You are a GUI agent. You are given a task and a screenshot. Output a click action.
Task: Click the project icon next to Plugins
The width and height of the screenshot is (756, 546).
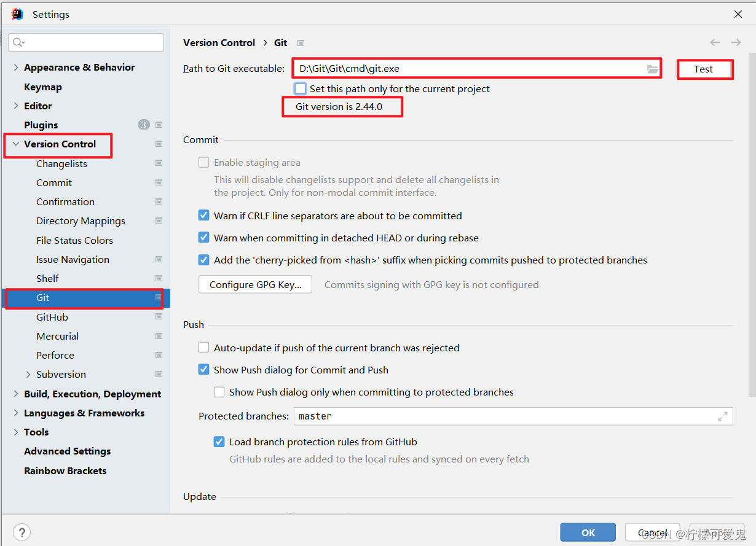[159, 125]
